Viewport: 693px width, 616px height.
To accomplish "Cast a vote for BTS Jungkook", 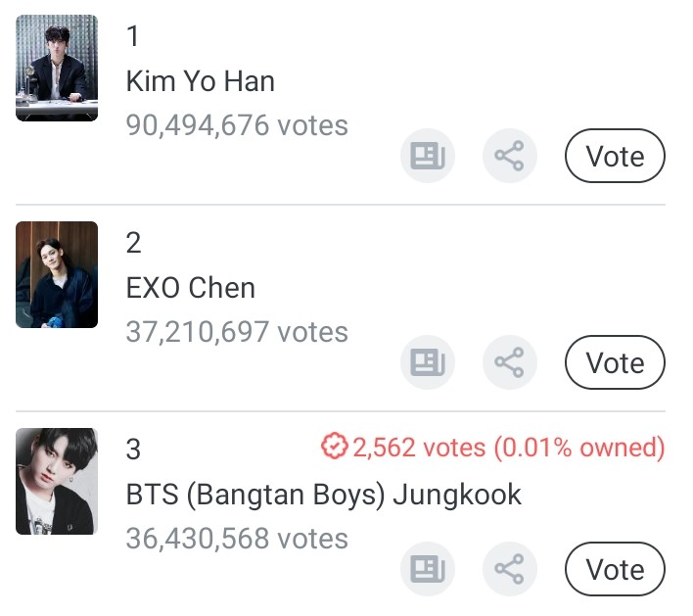I will point(615,569).
